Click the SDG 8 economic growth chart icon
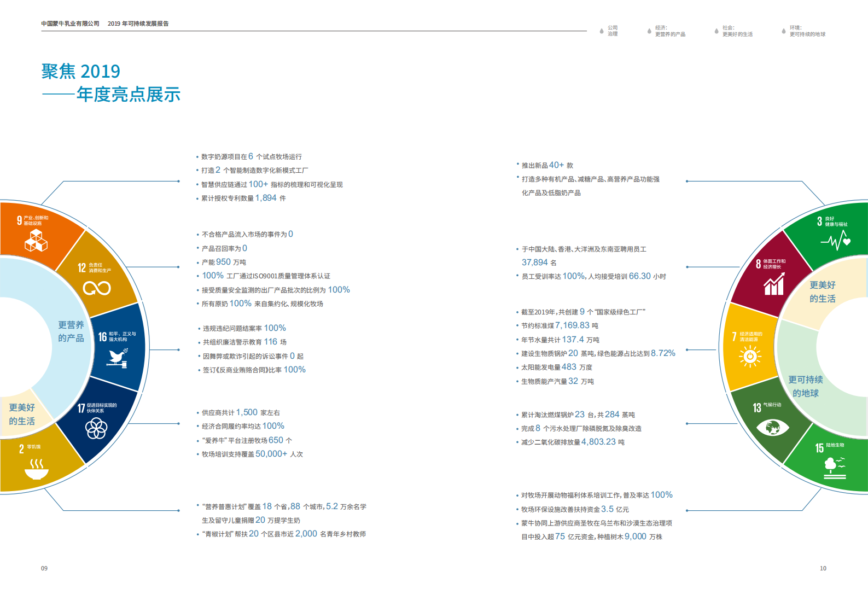This screenshot has width=868, height=589. tap(774, 283)
